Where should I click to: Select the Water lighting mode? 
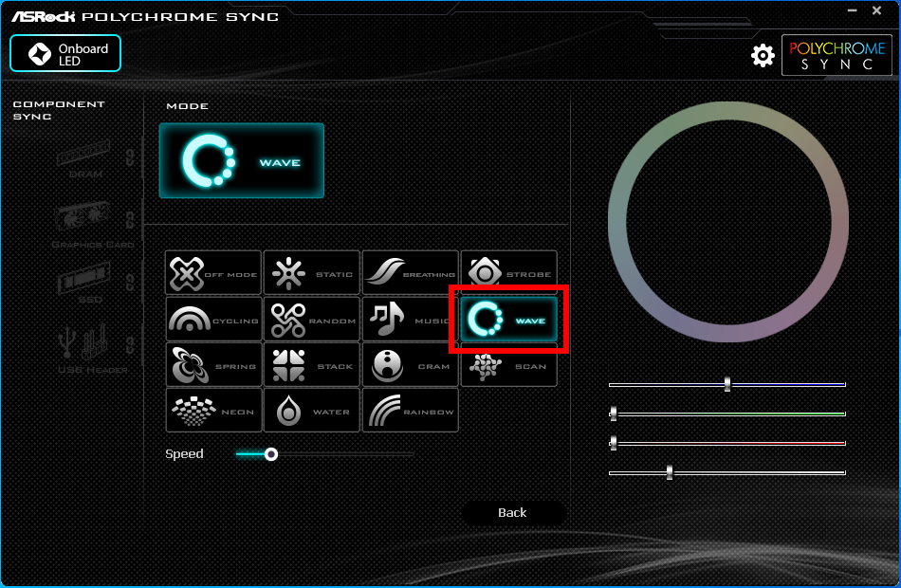click(311, 411)
